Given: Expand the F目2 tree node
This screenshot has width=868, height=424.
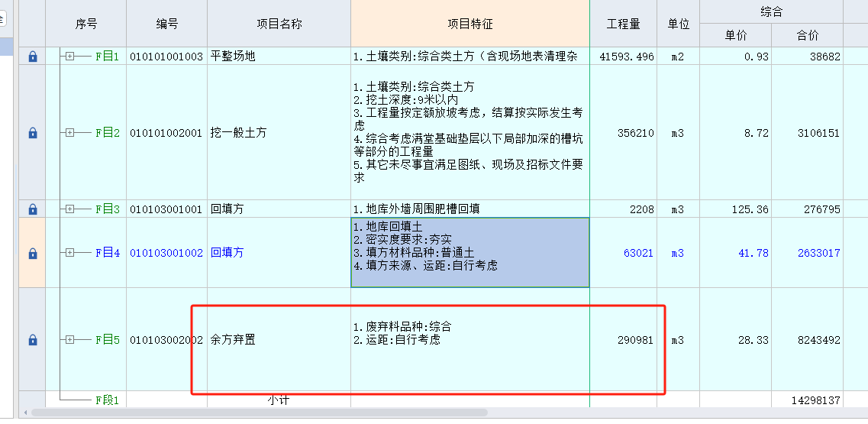Looking at the screenshot, I should pos(70,133).
